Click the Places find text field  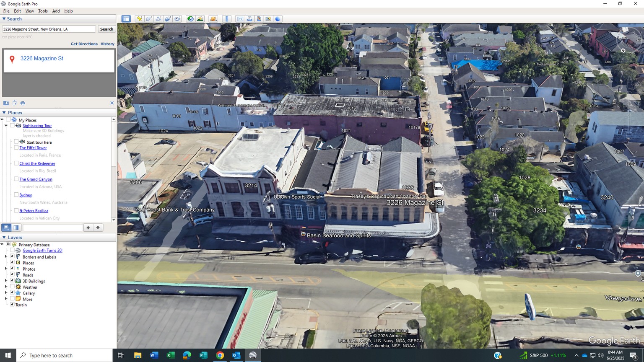[x=53, y=228]
